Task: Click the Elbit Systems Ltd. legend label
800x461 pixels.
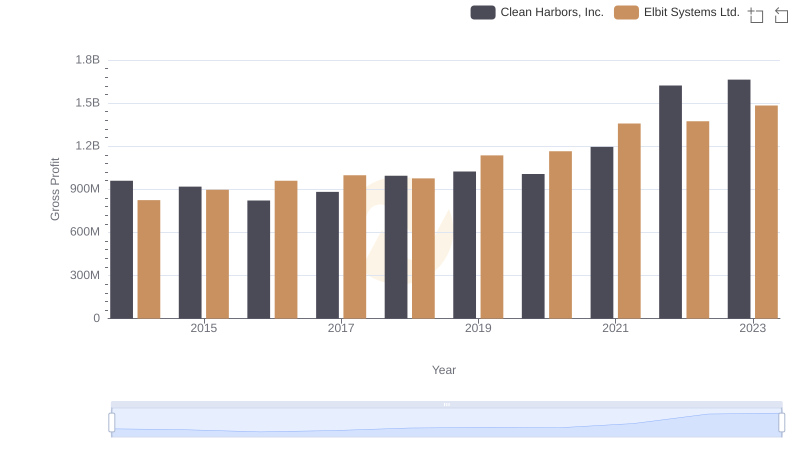Action: [x=691, y=12]
